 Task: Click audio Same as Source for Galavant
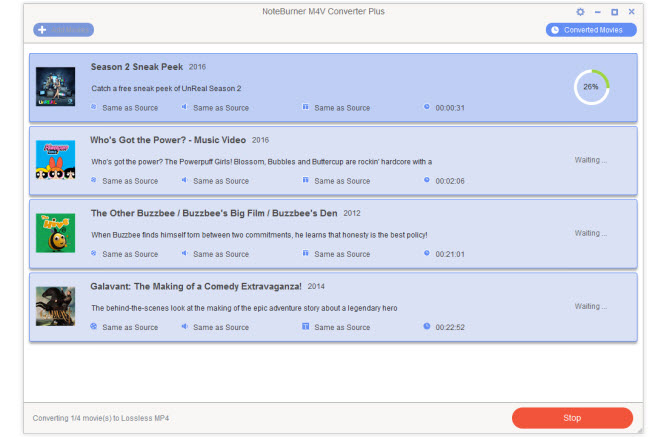point(221,328)
